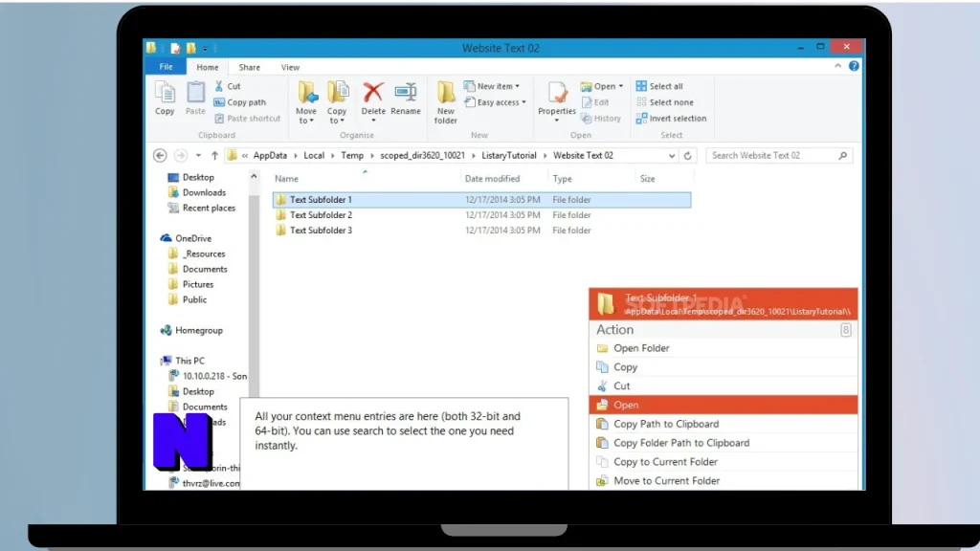Screen dimensions: 980x551
Task: Select Homegroup in the navigation pane
Action: 191,330
